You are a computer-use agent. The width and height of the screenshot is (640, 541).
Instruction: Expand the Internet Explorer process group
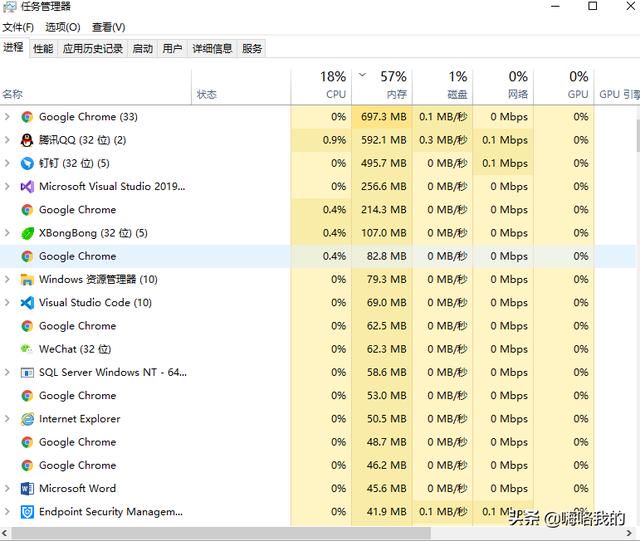(x=7, y=419)
